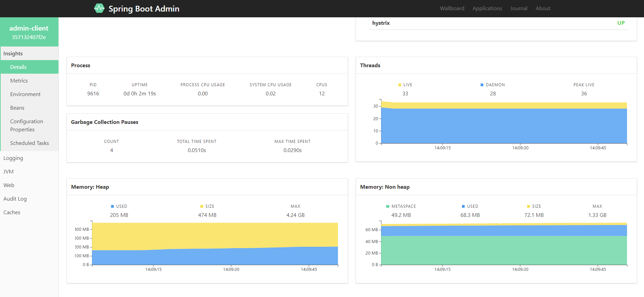Click the blue USED non-heap legend square

pyautogui.click(x=463, y=206)
